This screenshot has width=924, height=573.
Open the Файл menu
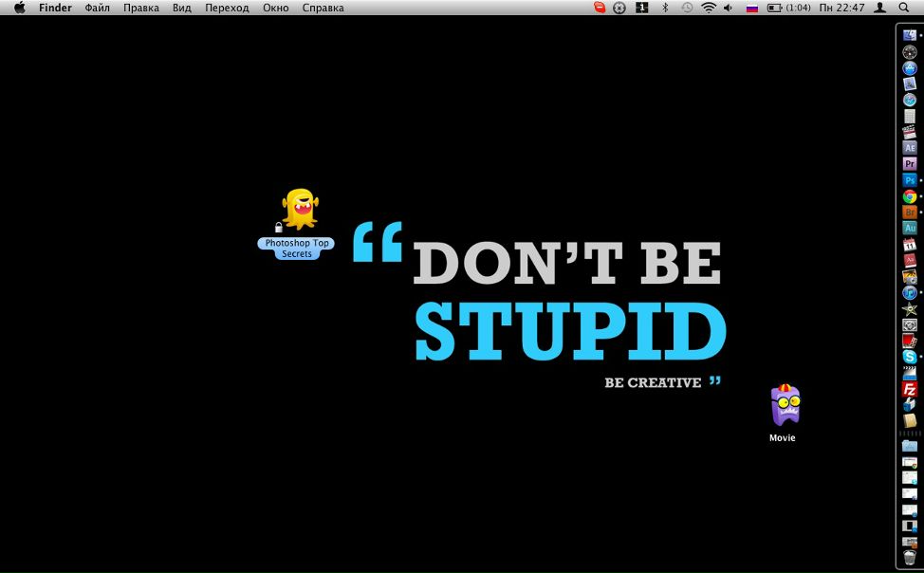click(97, 8)
